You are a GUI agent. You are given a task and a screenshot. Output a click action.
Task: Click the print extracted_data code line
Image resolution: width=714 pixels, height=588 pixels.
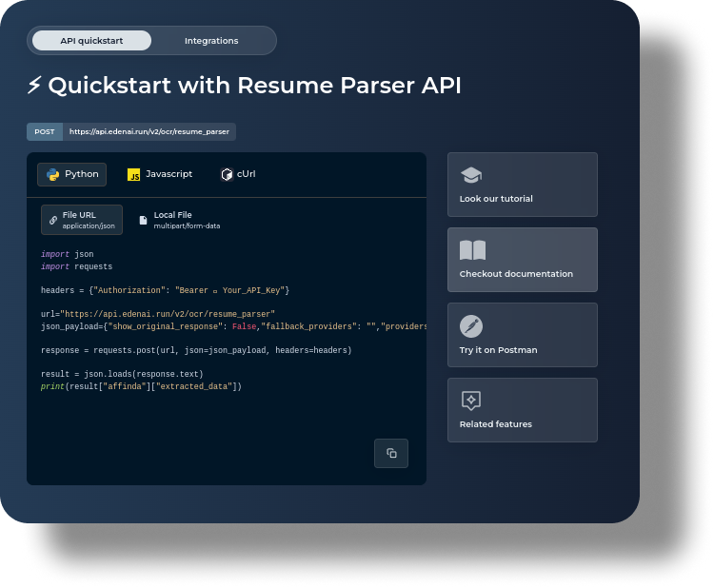141,386
